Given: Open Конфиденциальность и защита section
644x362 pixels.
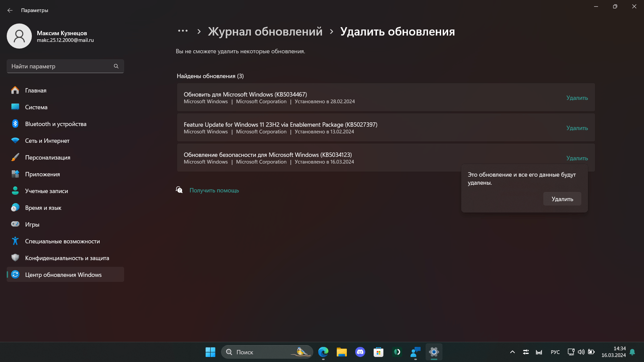Looking at the screenshot, I should 65,258.
